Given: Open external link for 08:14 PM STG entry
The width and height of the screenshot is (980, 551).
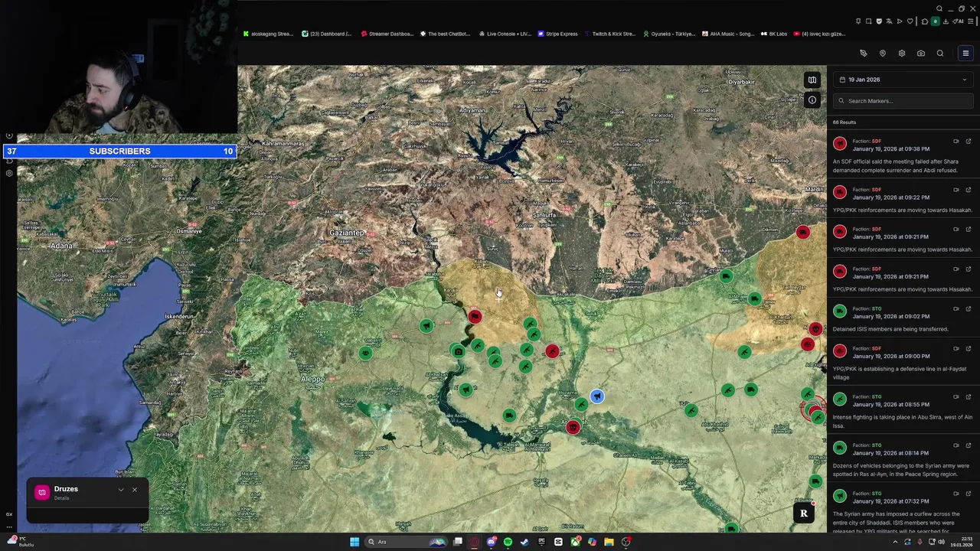Looking at the screenshot, I should pos(968,445).
